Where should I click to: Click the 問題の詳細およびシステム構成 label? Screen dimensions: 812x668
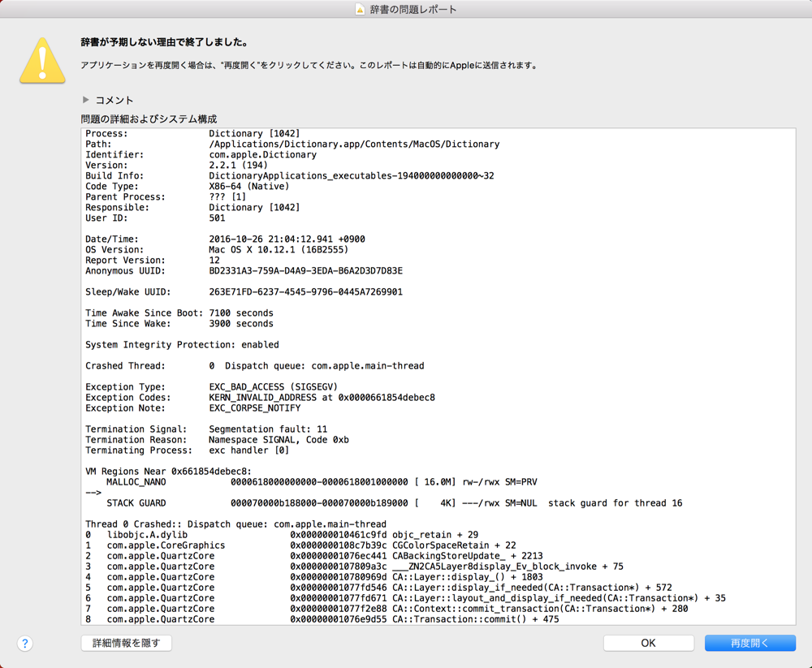click(x=149, y=119)
